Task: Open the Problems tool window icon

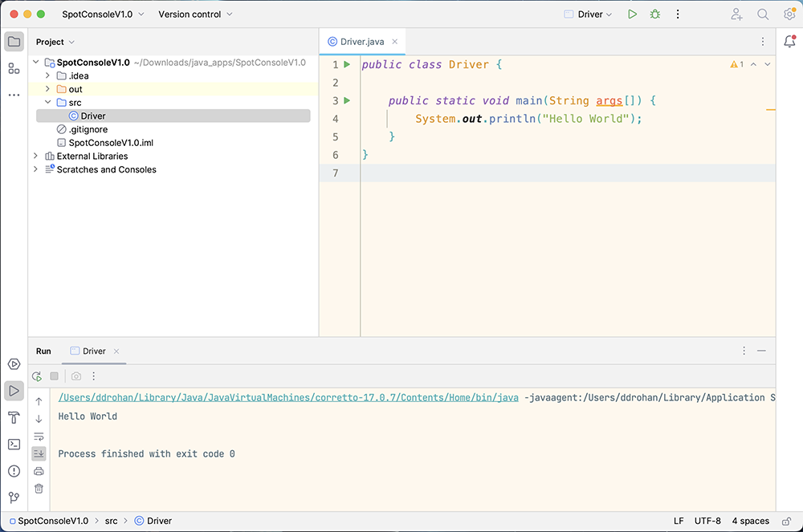Action: coord(14,471)
